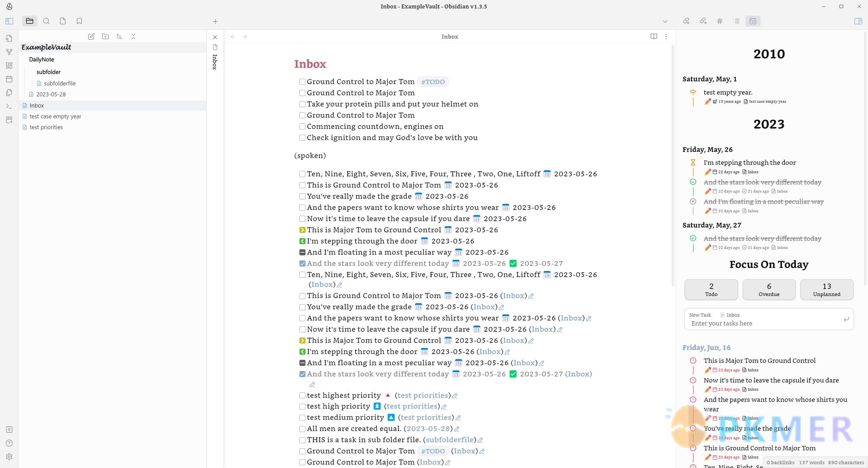Check 'You've really made the grade' checkbox

tap(302, 196)
